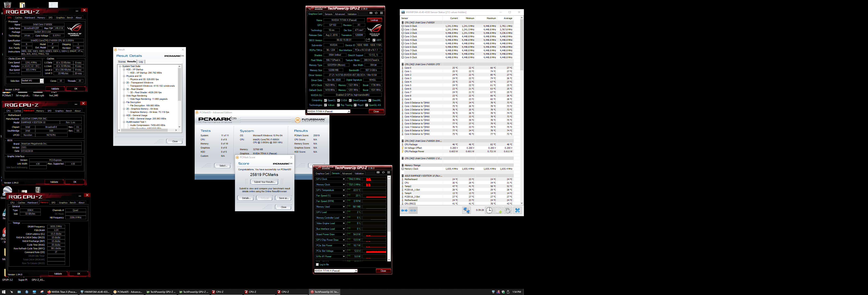Click the refresh icon in the GPU-Z Graphics Card window
This screenshot has height=295, width=868.
[376, 13]
